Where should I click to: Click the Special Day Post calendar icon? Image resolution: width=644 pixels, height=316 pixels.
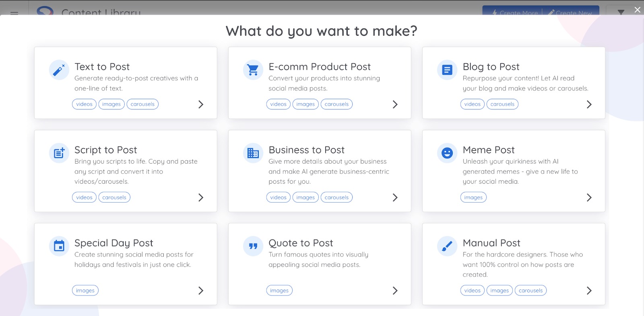click(59, 246)
